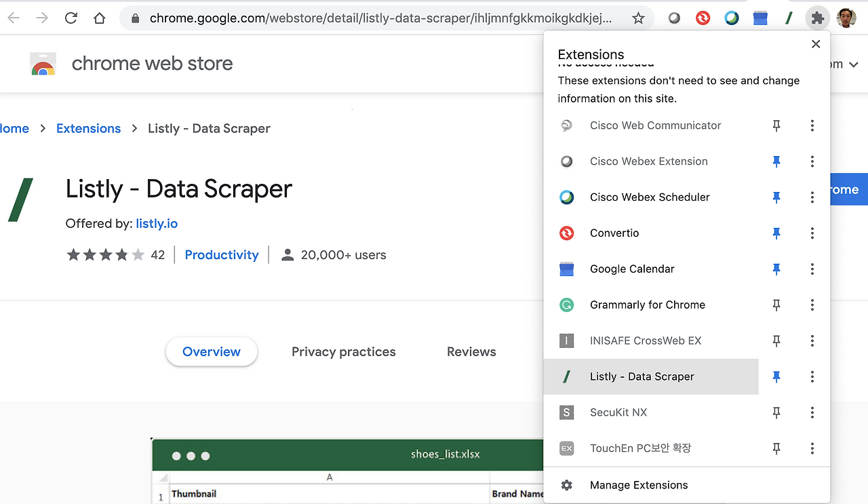The height and width of the screenshot is (504, 868).
Task: Open more actions for Google Calendar
Action: pyautogui.click(x=812, y=269)
